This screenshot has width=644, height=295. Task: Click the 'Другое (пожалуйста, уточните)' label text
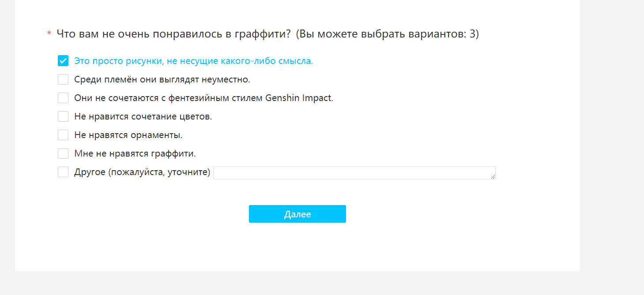pos(142,172)
